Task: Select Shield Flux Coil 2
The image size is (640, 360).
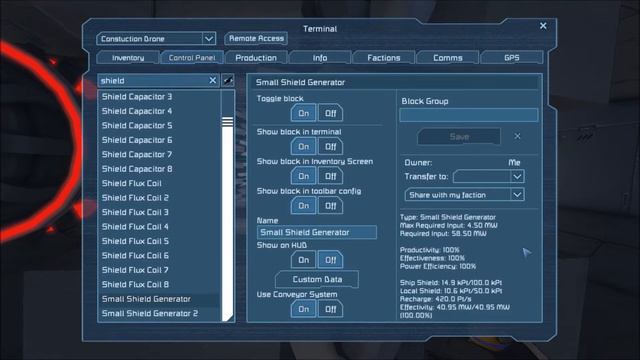Action: pos(159,198)
